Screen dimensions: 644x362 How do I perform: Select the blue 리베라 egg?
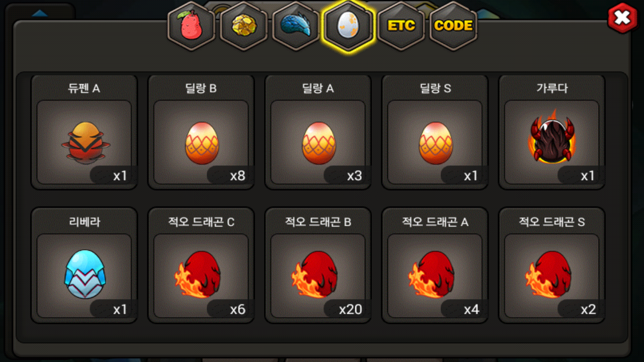click(x=85, y=274)
